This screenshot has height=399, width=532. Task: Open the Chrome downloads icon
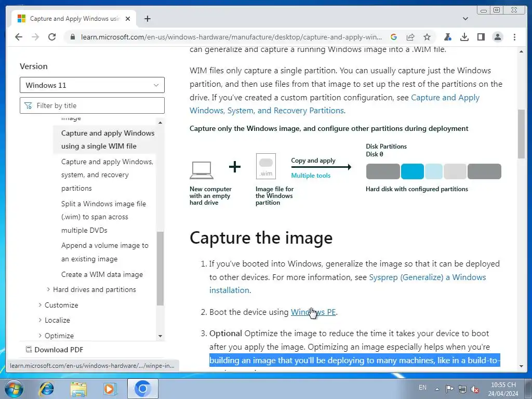click(x=464, y=37)
